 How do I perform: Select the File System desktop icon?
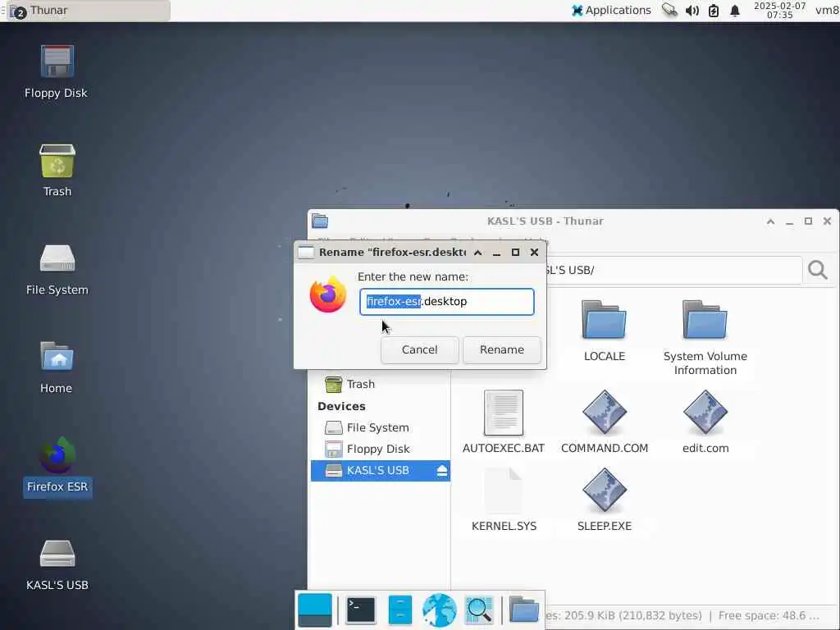[57, 258]
